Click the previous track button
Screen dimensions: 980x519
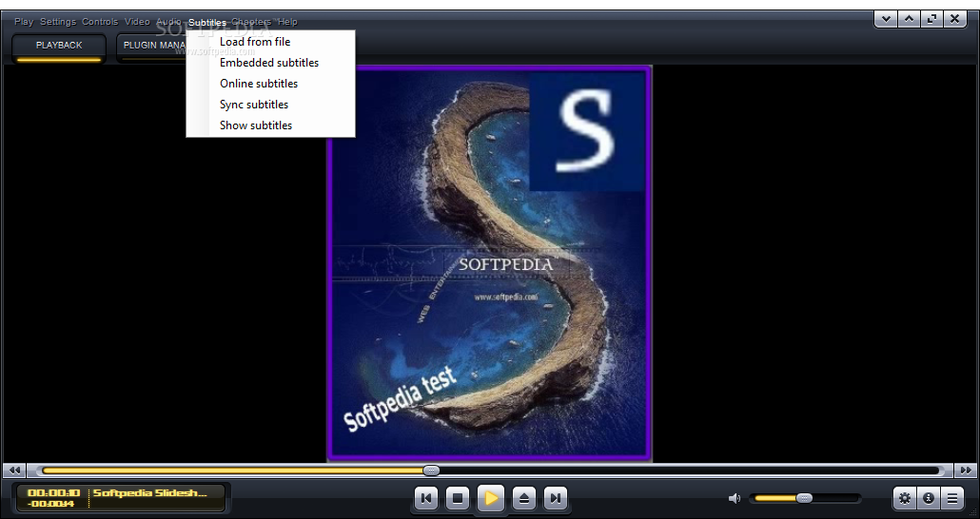426,498
